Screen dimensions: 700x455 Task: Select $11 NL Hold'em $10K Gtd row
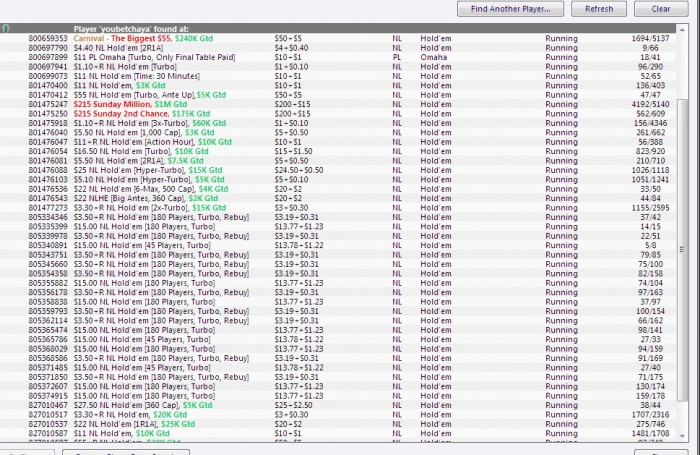click(338, 433)
